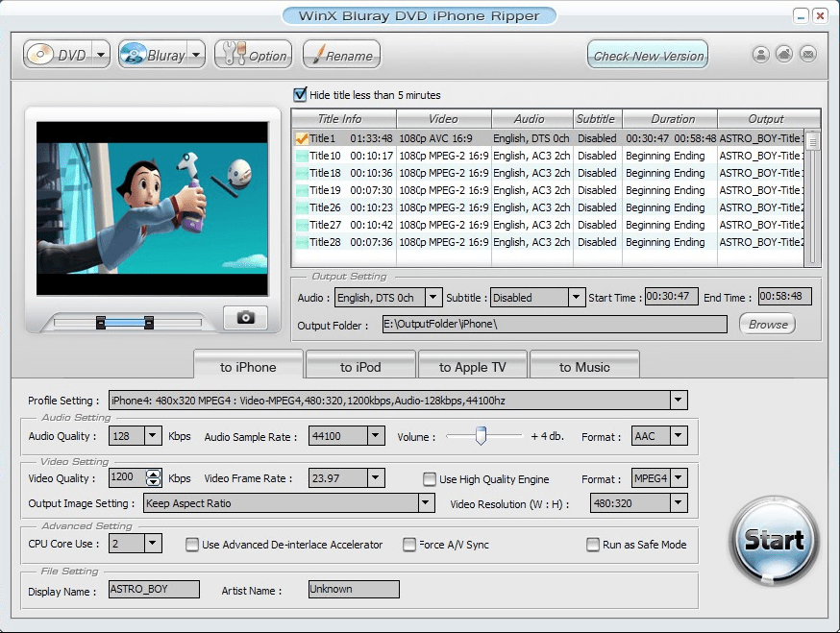Open the Audio Sample Rate dropdown
The height and width of the screenshot is (633, 840).
coord(376,436)
